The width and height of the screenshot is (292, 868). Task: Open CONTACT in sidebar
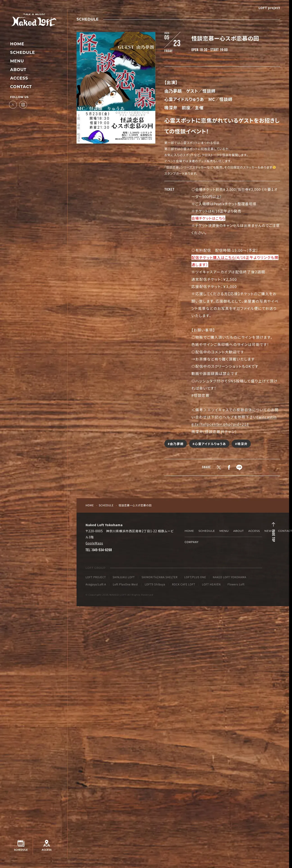click(21, 87)
